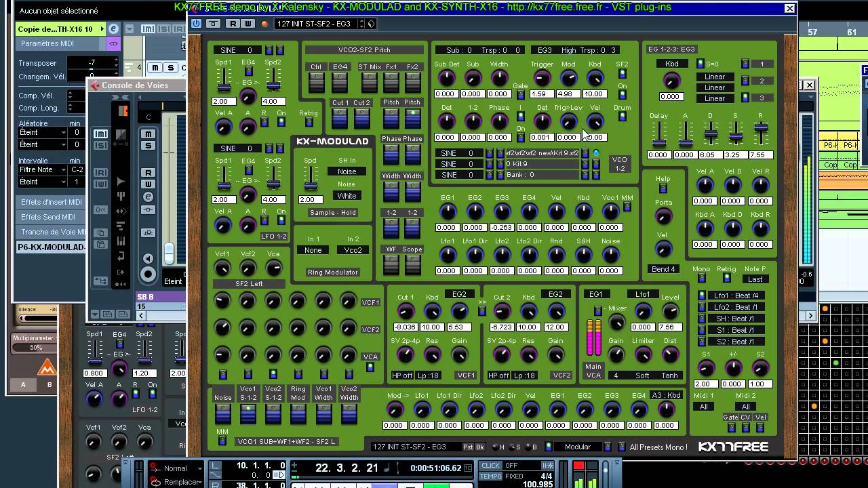Screen dimensions: 868x488
Task: Click the ST Mix switch
Action: tap(369, 82)
